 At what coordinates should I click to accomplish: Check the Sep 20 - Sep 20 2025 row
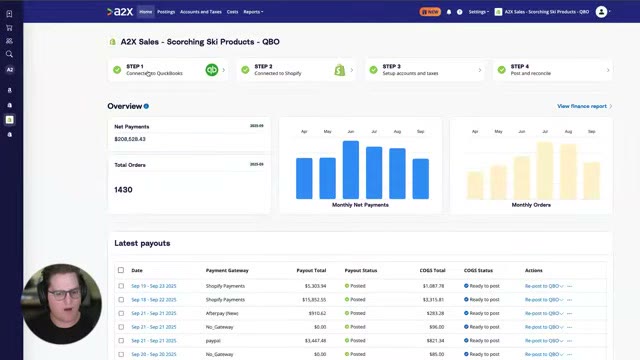(x=121, y=354)
